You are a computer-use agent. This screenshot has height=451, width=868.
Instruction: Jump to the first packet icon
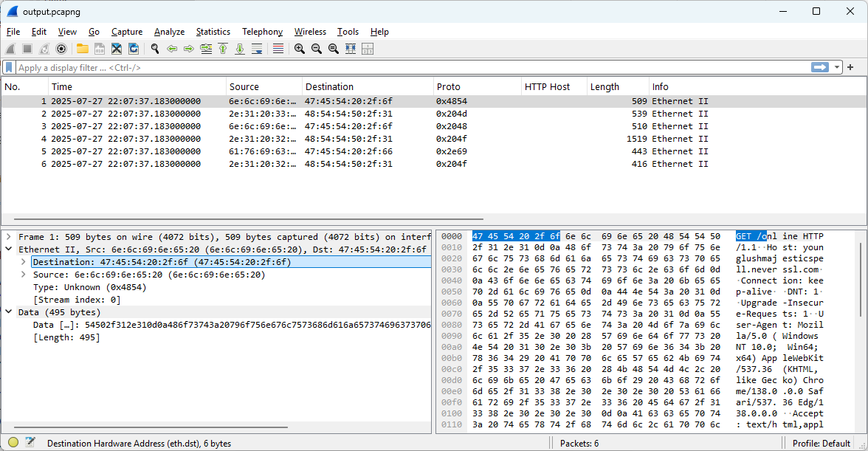pyautogui.click(x=223, y=49)
